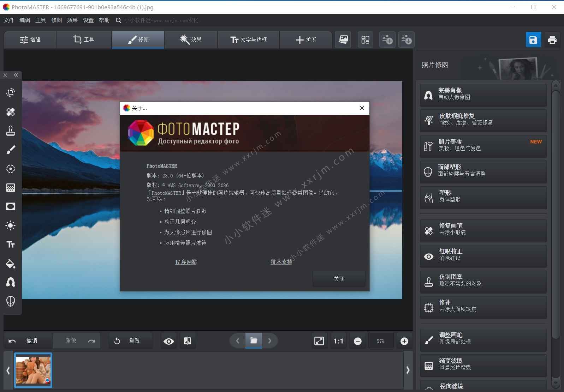Select the paint bucket fill tool

click(x=11, y=264)
